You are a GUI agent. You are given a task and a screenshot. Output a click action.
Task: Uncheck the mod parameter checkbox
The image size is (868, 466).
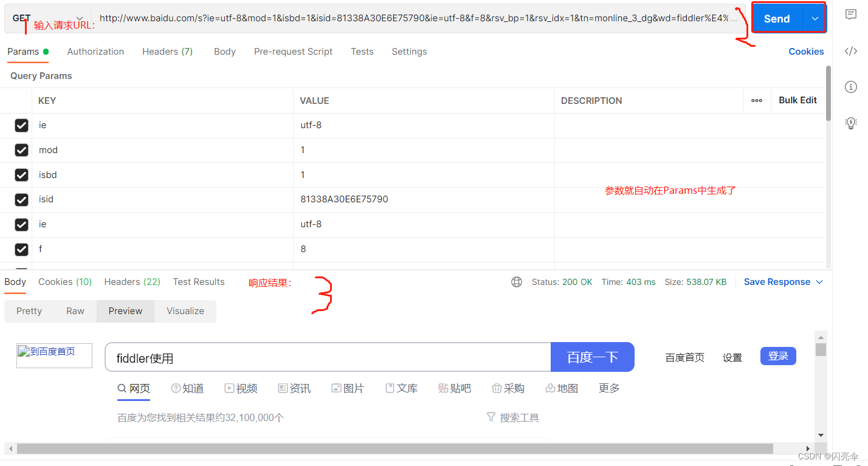coord(21,150)
